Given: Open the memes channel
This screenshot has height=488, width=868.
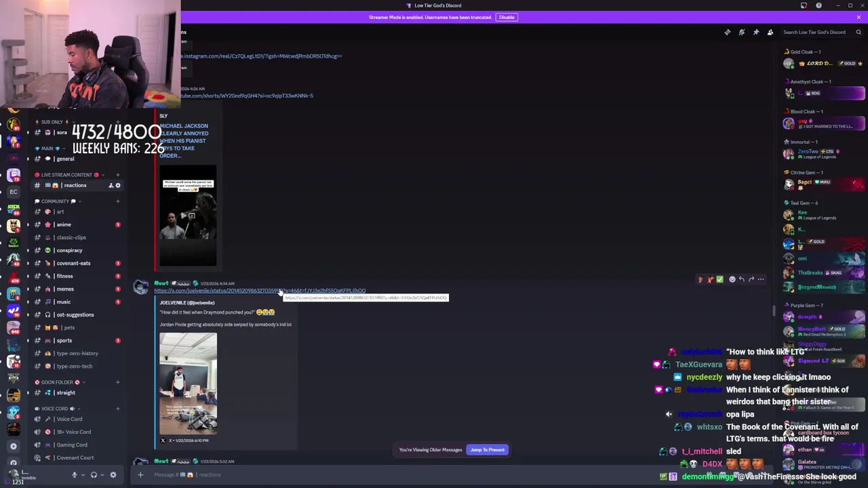Looking at the screenshot, I should point(77,289).
